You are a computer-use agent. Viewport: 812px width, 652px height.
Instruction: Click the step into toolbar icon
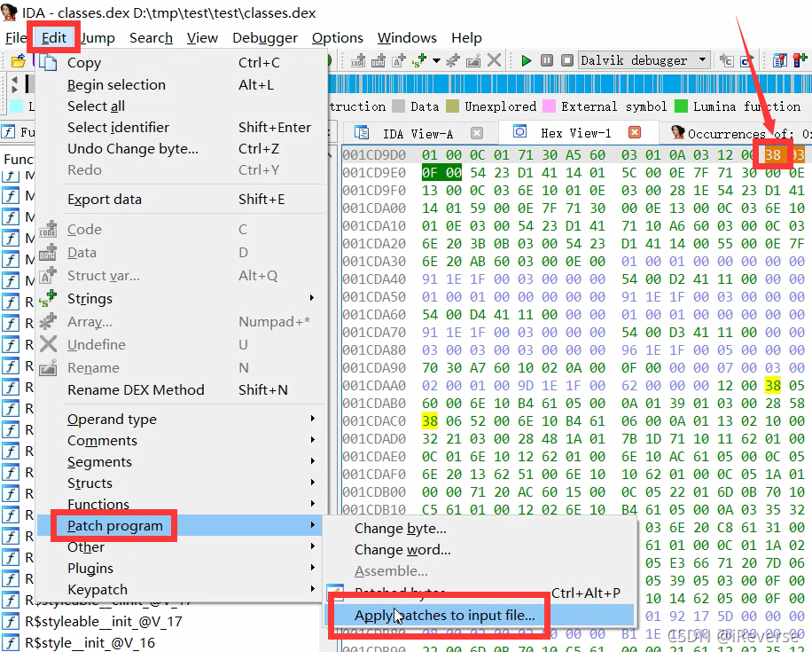(727, 60)
